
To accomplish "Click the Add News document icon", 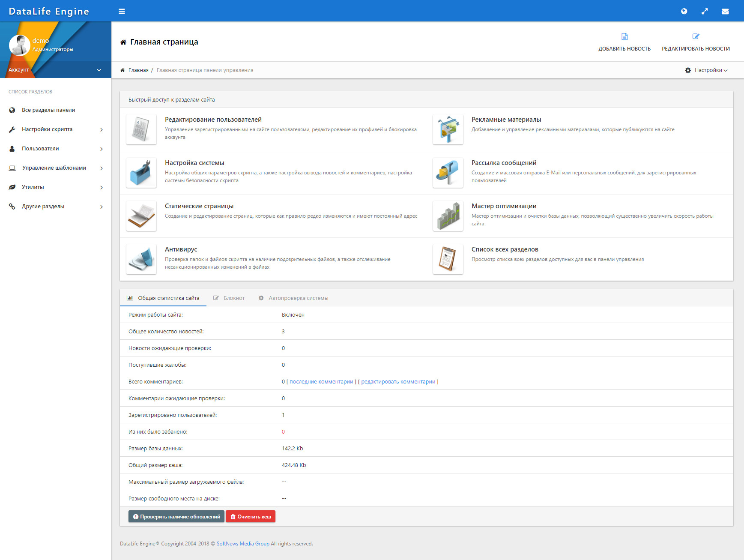I will pos(624,37).
